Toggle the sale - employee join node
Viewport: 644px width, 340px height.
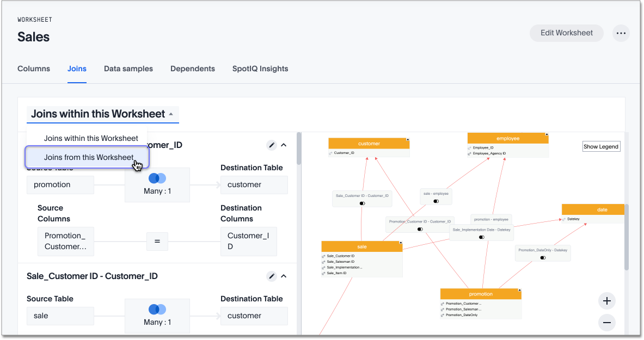(x=436, y=201)
